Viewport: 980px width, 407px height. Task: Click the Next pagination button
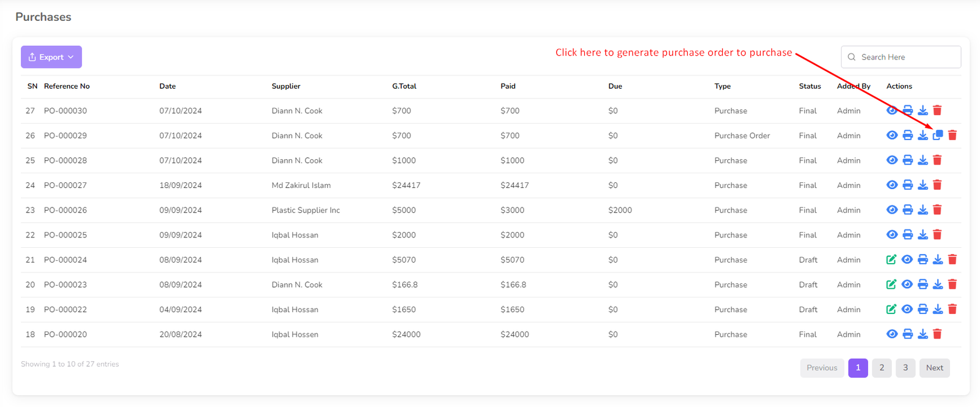click(x=934, y=368)
